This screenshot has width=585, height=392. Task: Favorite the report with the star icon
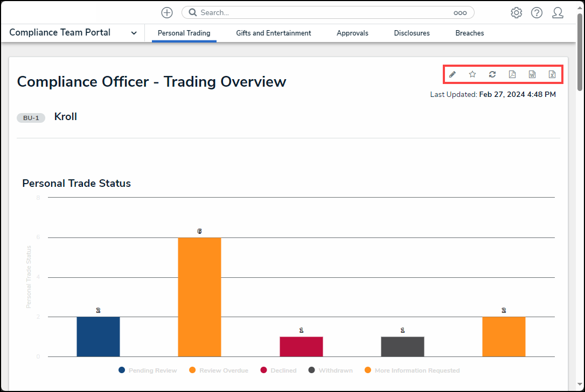472,74
